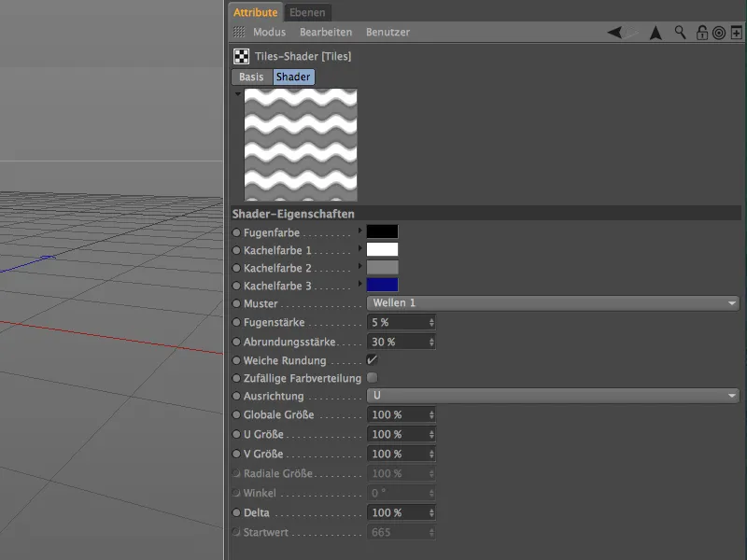Toggle the lock element padlock icon

[x=702, y=33]
